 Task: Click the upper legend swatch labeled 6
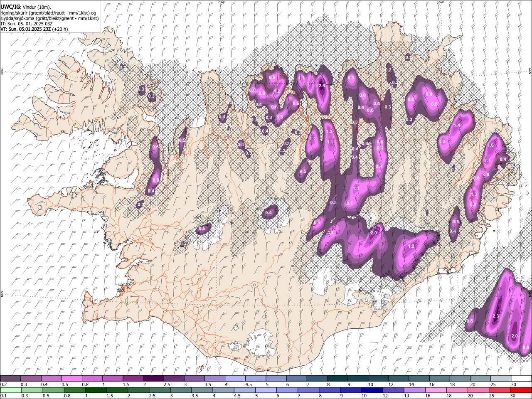[297, 378]
